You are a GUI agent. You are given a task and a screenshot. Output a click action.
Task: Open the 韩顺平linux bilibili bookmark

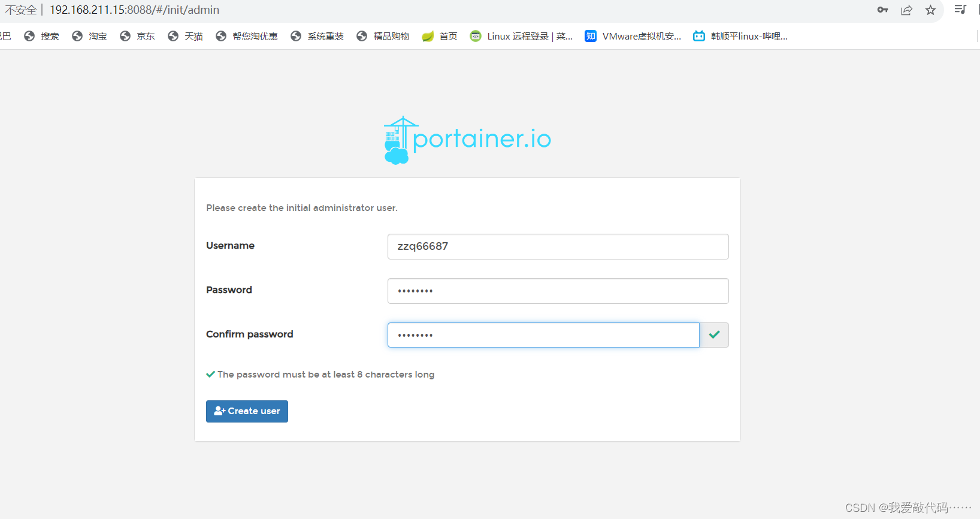tap(740, 36)
